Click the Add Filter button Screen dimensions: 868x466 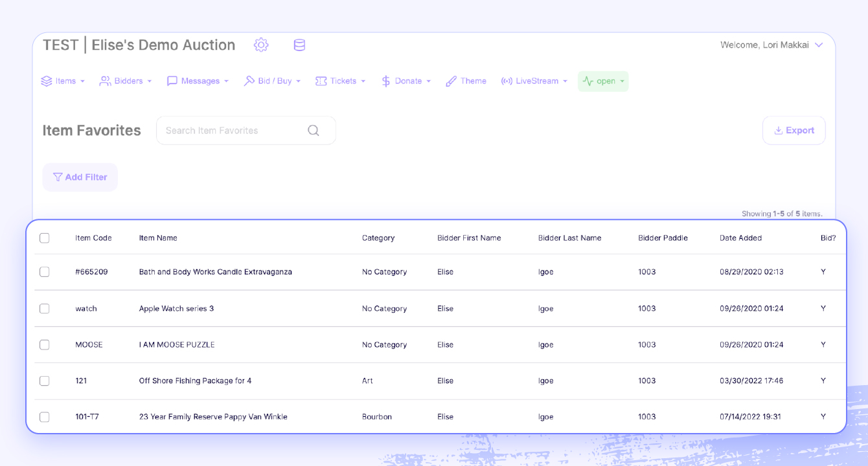click(x=80, y=177)
